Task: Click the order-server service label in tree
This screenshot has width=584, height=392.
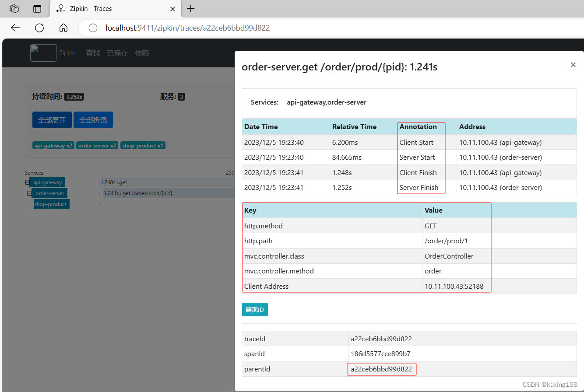Action: click(49, 193)
